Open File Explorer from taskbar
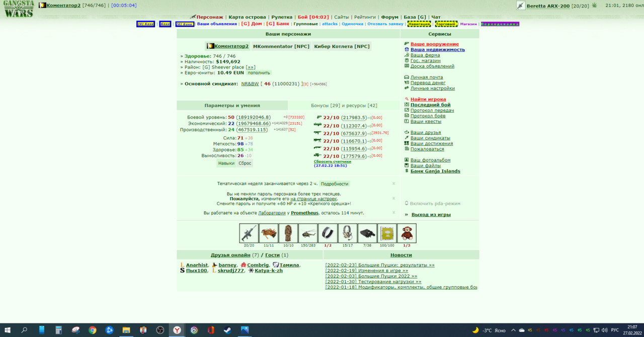 pos(126,330)
